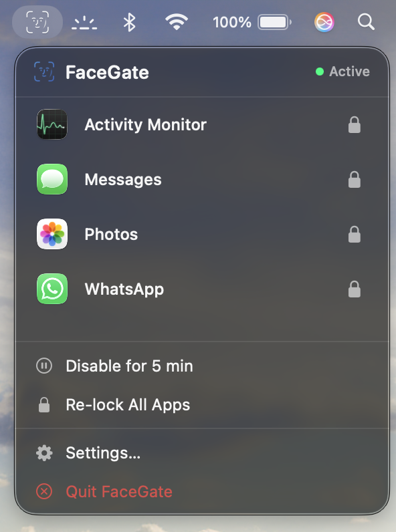Screen dimensions: 396x532
Task: Open the FaceGate menu bar icon
Action: (37, 22)
